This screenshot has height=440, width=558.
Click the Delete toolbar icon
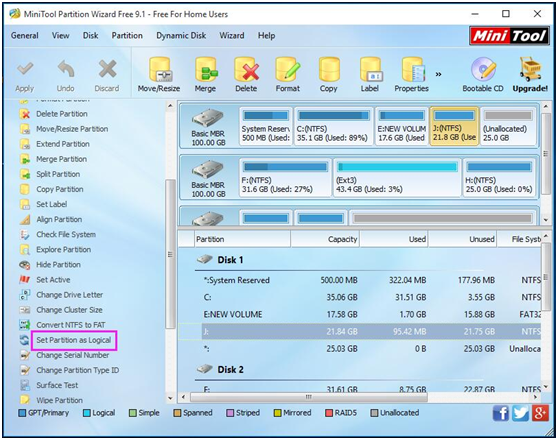click(246, 70)
